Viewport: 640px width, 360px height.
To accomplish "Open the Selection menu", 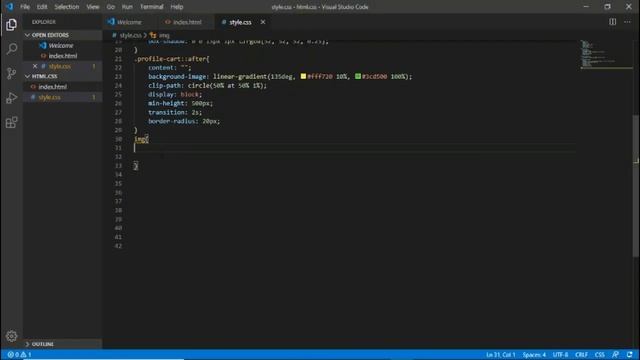I will (x=67, y=7).
